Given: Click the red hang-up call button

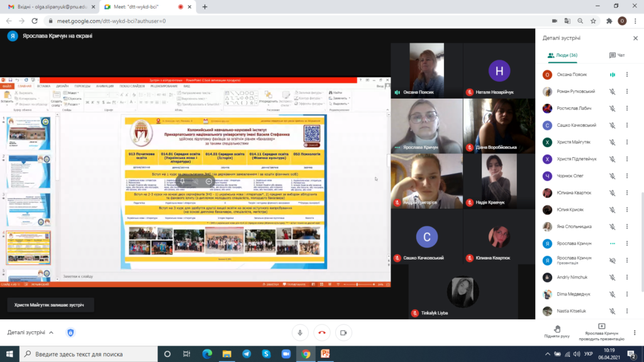Looking at the screenshot, I should [322, 332].
